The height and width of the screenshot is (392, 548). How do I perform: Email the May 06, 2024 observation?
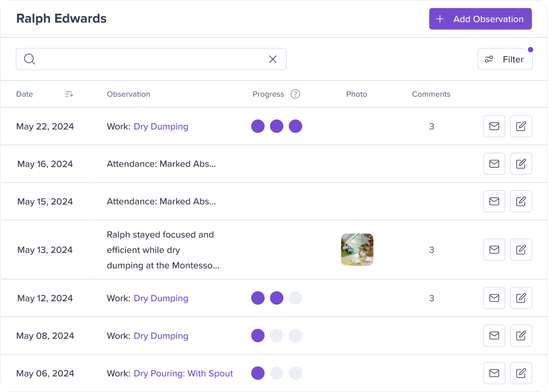click(x=494, y=373)
